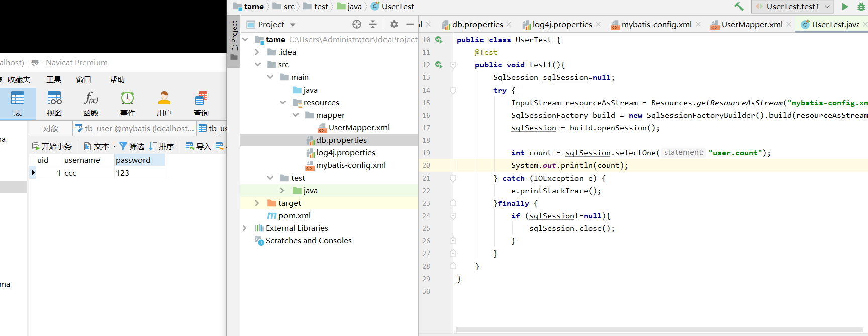The width and height of the screenshot is (868, 336).
Task: Switch to tb_user @mybatis tab in Navicat
Action: [x=134, y=128]
